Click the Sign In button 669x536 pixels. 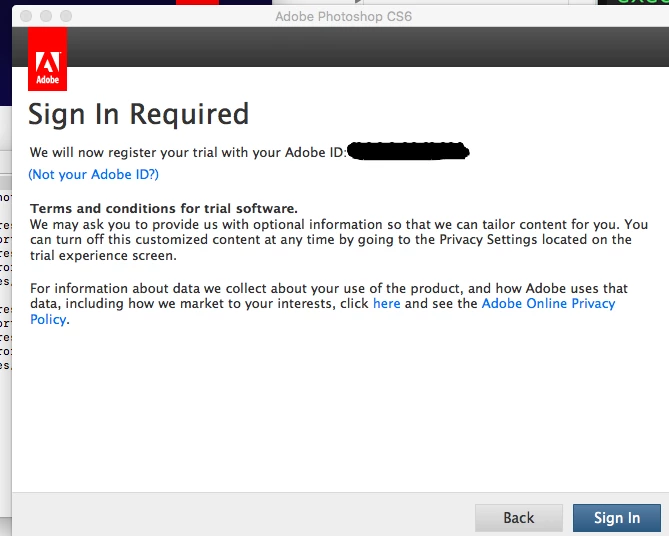click(617, 518)
